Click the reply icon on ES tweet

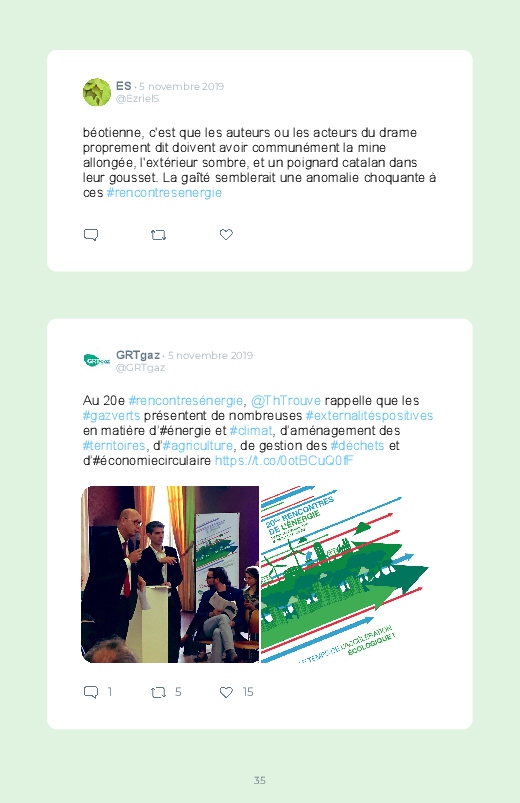(91, 235)
